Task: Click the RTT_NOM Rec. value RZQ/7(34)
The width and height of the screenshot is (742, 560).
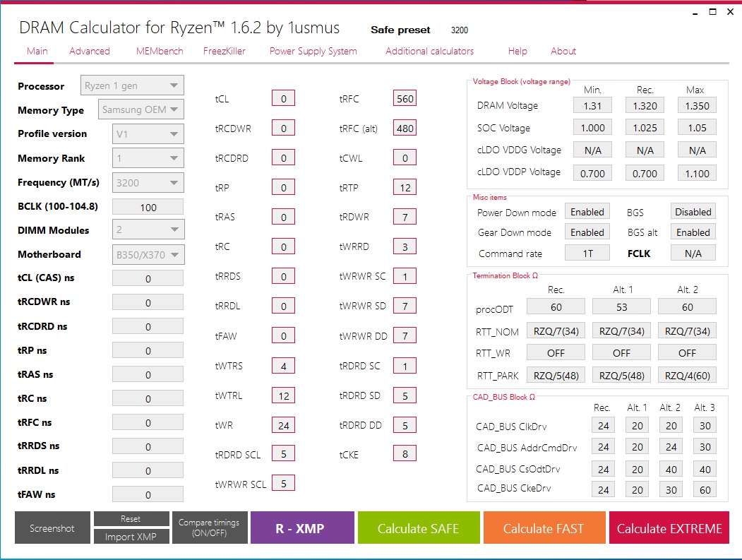Action: pos(556,331)
